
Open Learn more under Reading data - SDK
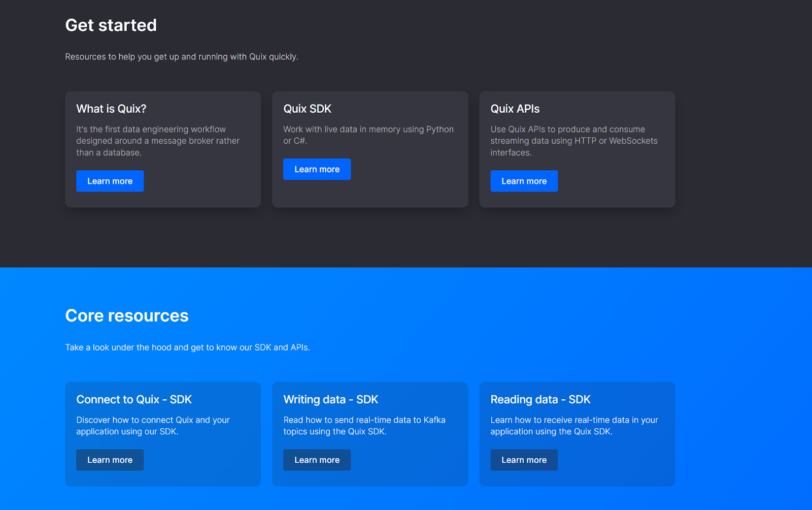[524, 460]
